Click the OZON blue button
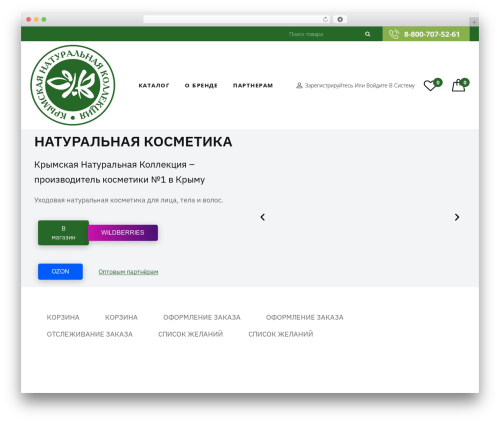This screenshot has width=500, height=423. point(60,272)
